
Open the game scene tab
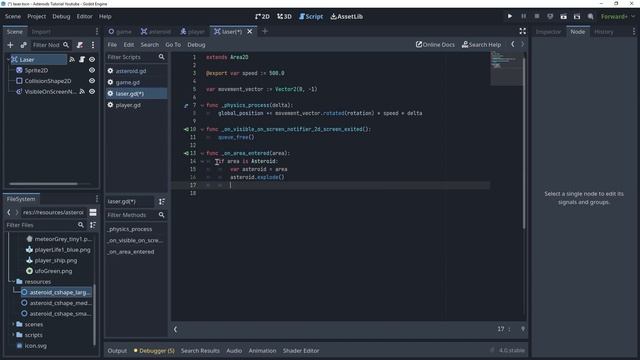point(120,31)
